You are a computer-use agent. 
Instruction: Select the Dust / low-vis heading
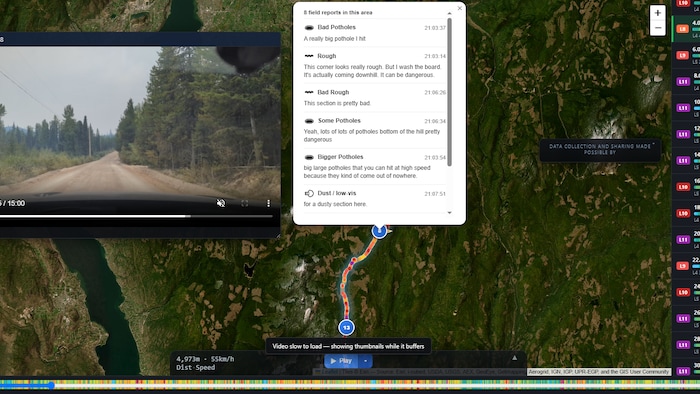(x=337, y=193)
